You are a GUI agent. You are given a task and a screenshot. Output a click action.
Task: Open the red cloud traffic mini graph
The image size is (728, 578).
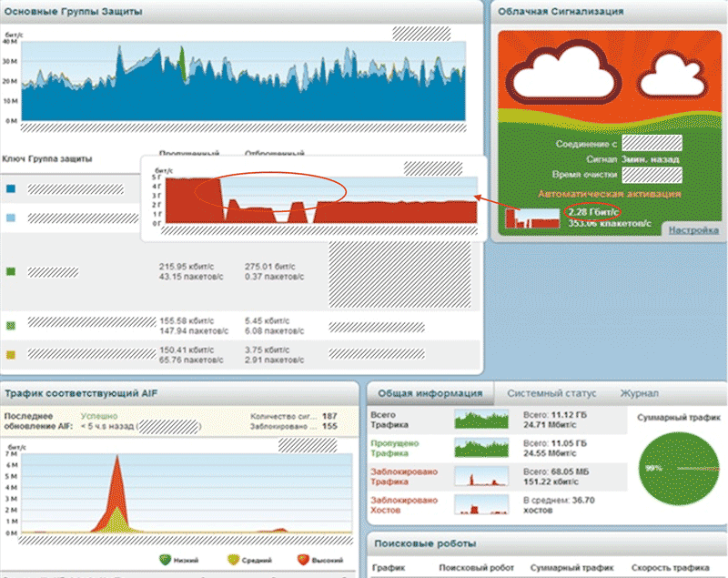(x=532, y=218)
